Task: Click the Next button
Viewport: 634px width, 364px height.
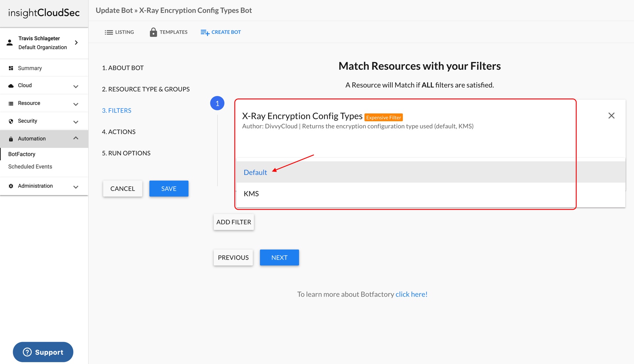Action: pos(279,258)
